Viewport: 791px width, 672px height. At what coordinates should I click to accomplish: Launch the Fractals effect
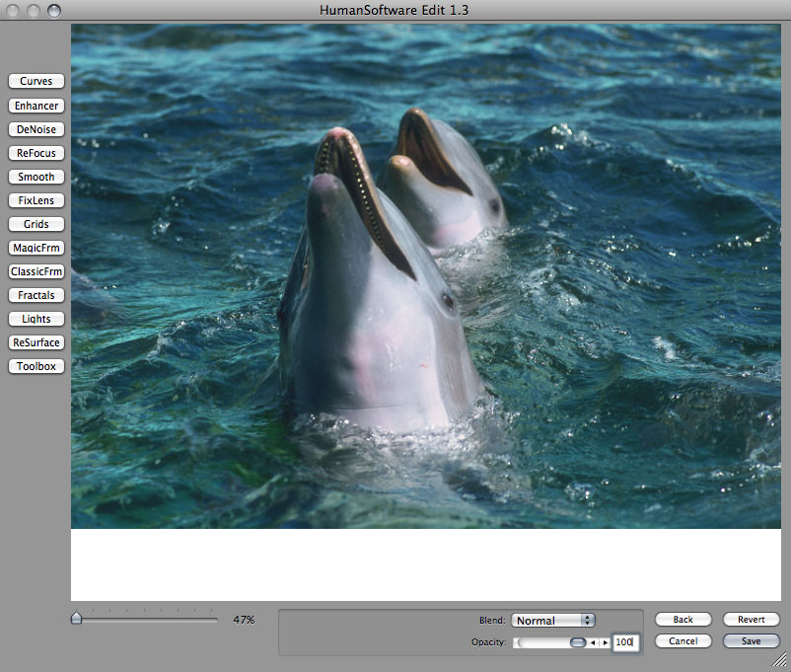pos(36,295)
